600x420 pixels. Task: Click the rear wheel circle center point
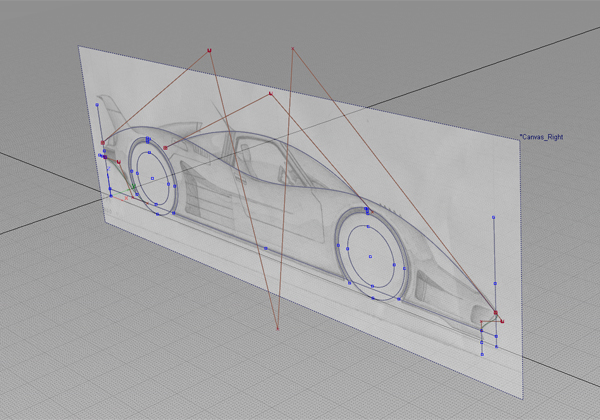pos(153,179)
